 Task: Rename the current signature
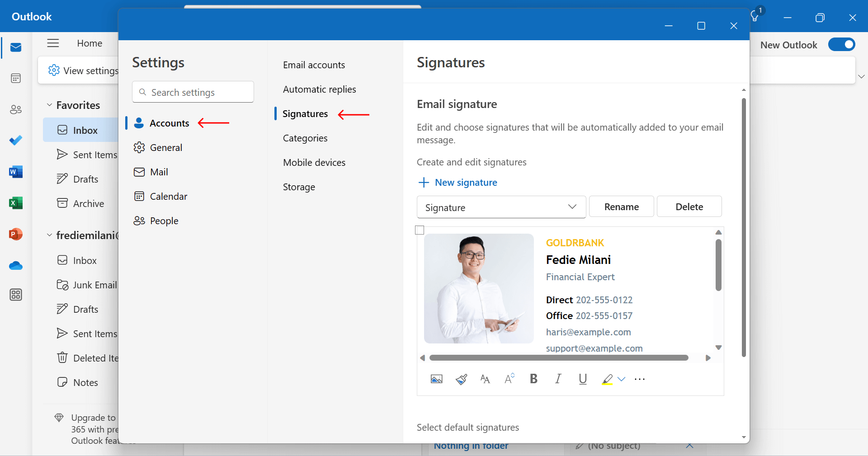coord(622,207)
